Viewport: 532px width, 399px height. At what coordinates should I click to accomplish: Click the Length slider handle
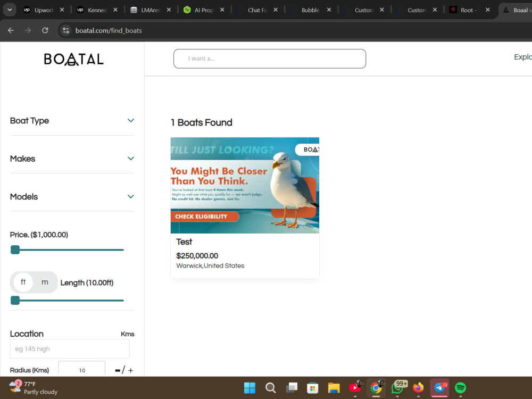(15, 300)
